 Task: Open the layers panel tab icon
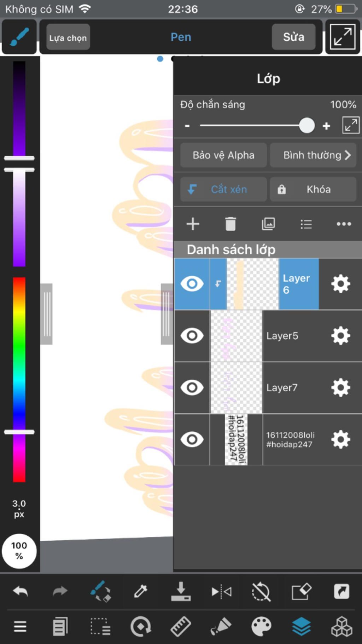click(302, 626)
